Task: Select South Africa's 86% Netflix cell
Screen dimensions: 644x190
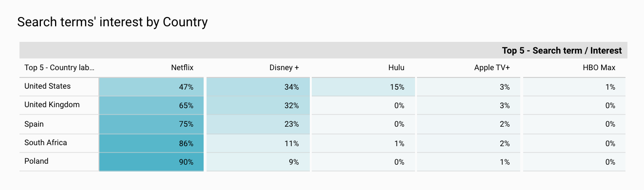Action: pos(151,143)
